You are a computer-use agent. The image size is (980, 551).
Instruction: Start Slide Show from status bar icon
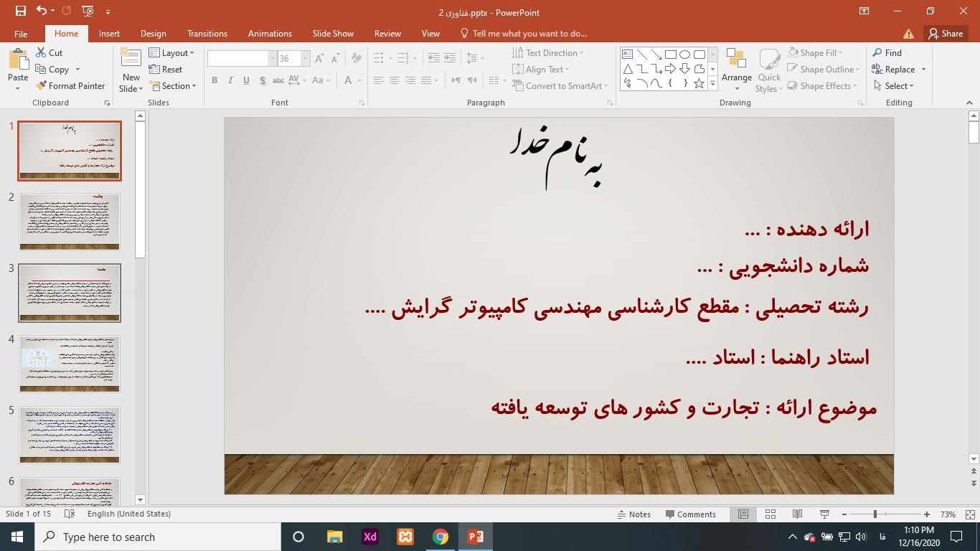[x=824, y=514]
